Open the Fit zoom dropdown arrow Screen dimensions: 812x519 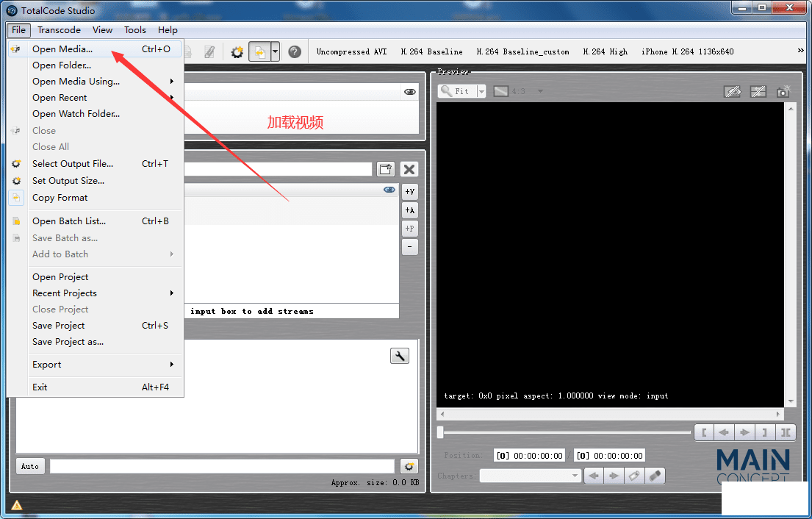coord(481,91)
